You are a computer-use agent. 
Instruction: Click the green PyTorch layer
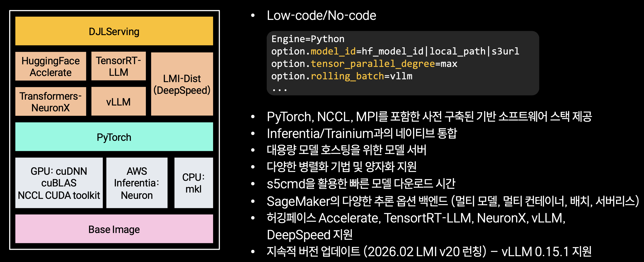pos(114,137)
